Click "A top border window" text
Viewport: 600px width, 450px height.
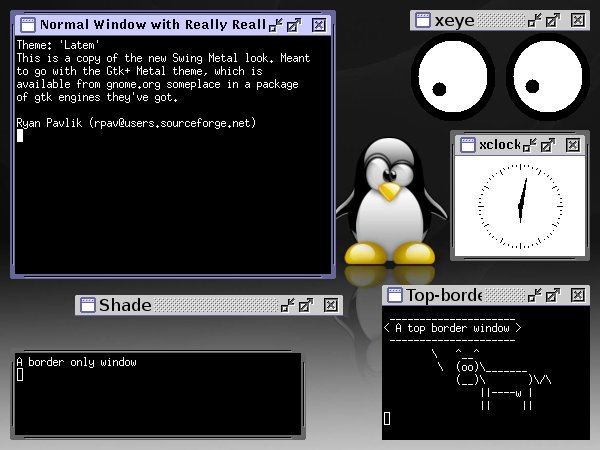click(452, 328)
